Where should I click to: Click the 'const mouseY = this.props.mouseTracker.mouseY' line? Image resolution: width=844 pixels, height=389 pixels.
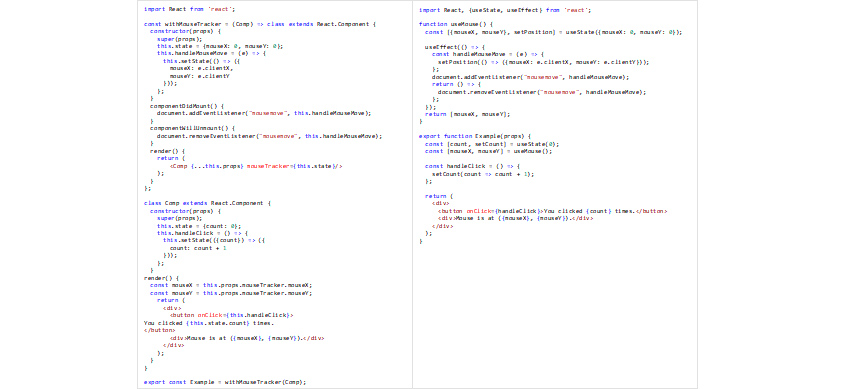[231, 293]
